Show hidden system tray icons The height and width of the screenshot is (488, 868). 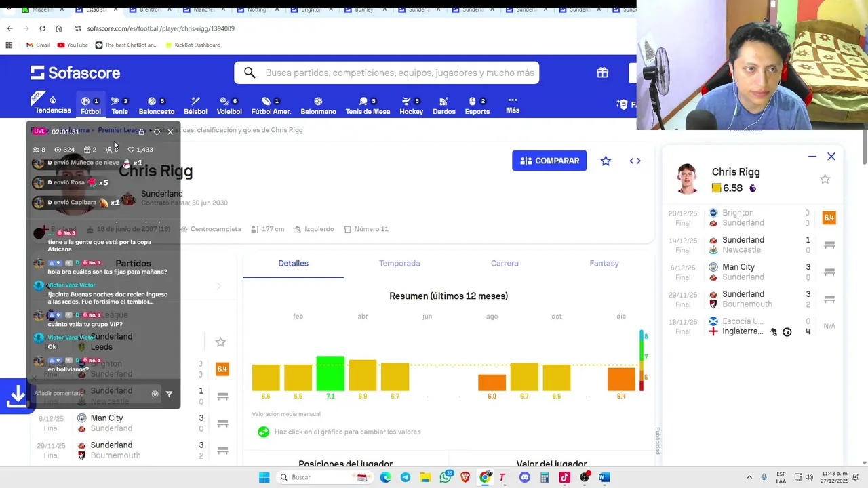click(x=749, y=477)
